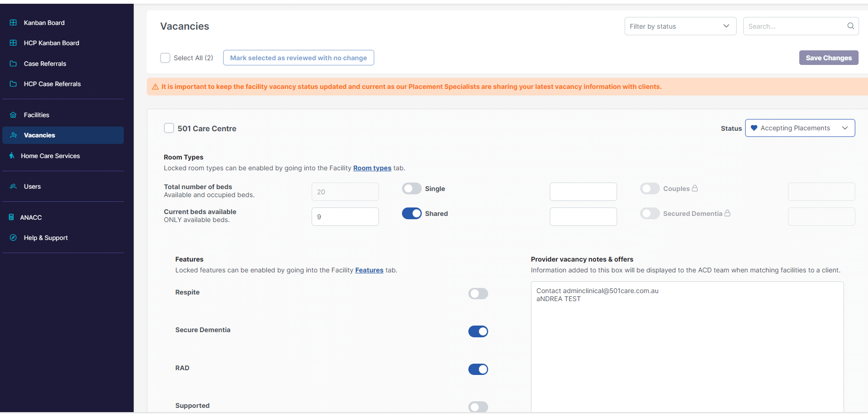Click the Search input field
The width and height of the screenshot is (868, 414).
tap(801, 26)
